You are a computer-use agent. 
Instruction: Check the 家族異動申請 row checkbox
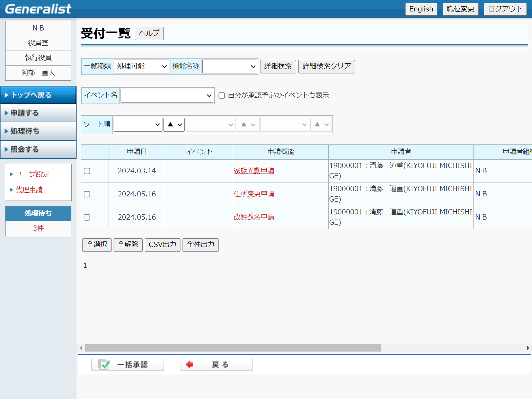(x=87, y=171)
